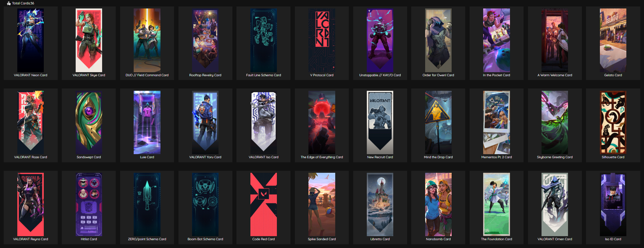Image resolution: width=644 pixels, height=248 pixels.
Task: Choose the Code Red Card thumbnail
Action: (x=264, y=204)
